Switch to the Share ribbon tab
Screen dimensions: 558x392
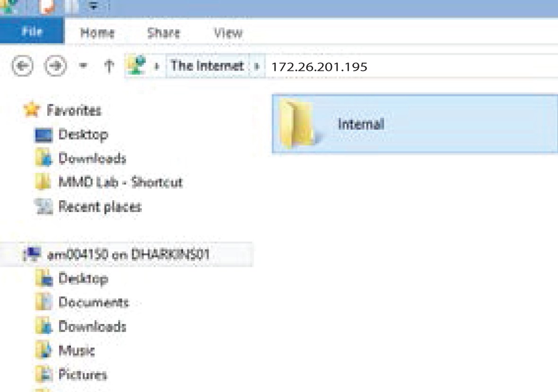(163, 33)
